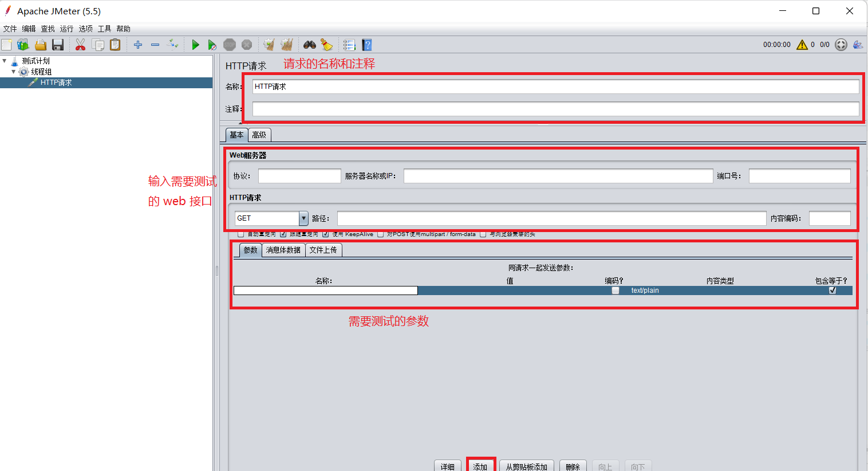Click the 注释 input field
This screenshot has width=868, height=471.
555,109
